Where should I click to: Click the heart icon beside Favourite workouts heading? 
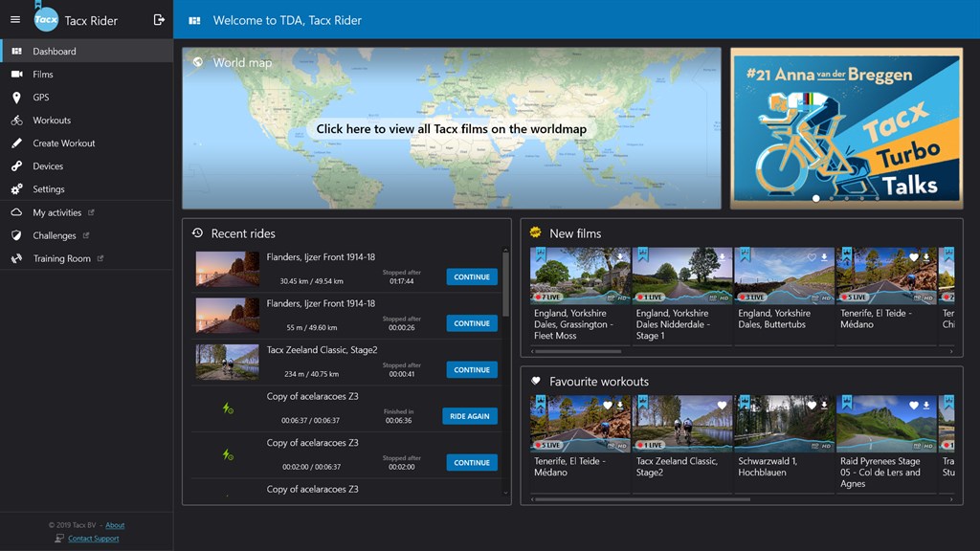point(536,381)
